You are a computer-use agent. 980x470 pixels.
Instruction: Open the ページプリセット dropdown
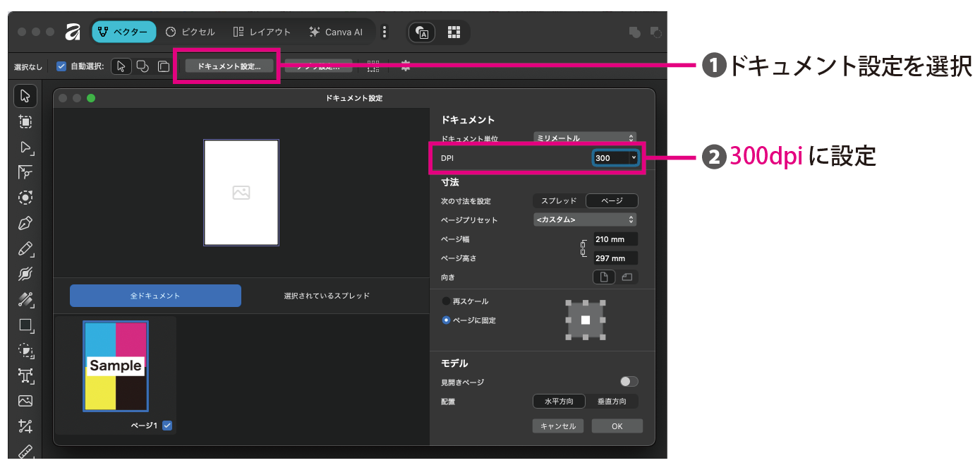click(x=585, y=220)
